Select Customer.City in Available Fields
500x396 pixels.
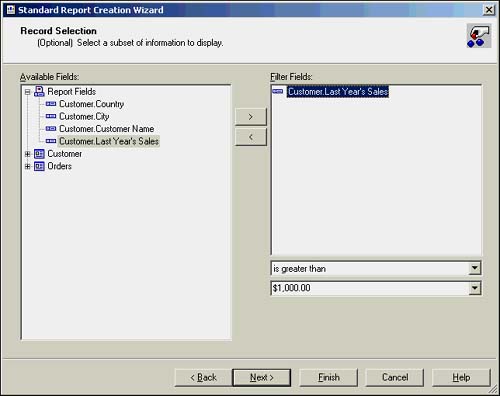(84, 116)
